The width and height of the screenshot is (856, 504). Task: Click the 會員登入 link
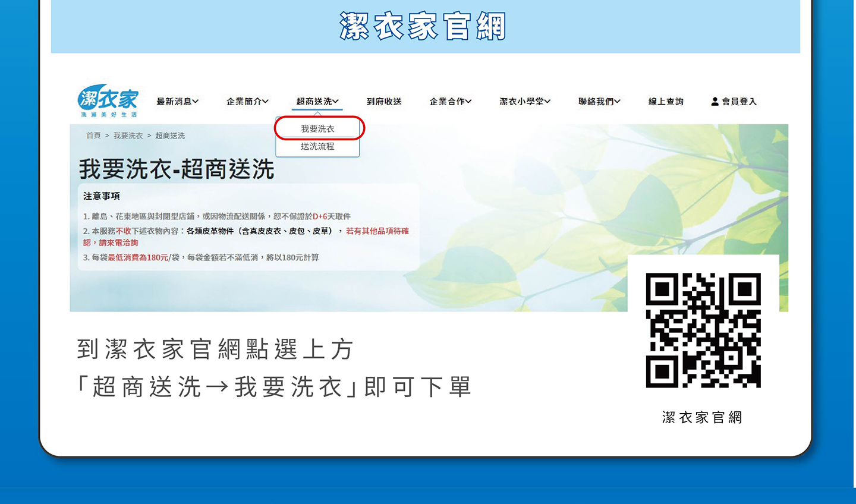pyautogui.click(x=739, y=102)
